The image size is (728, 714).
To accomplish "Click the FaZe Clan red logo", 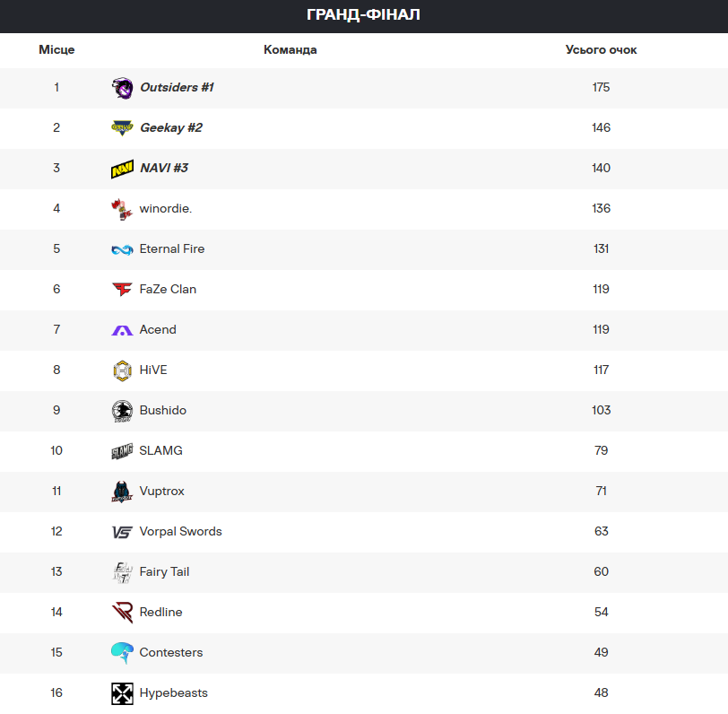I will coord(122,290).
